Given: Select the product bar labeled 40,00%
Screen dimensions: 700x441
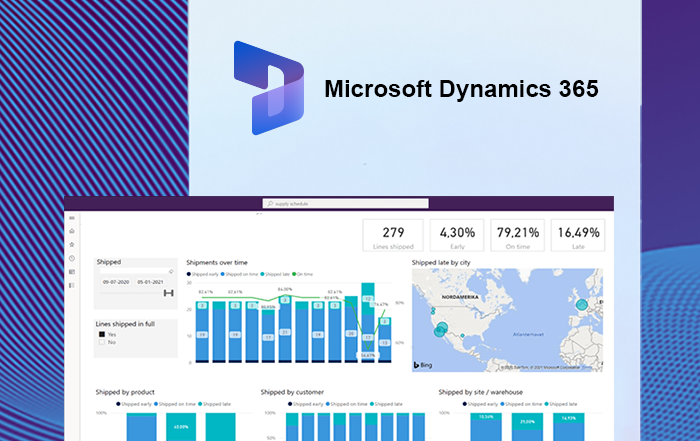Looking at the screenshot, I should point(181,427).
